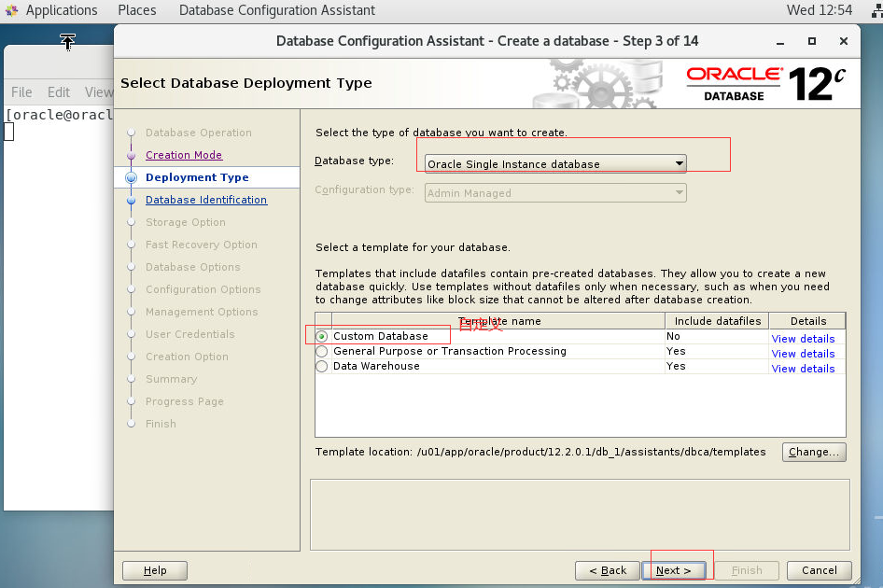Click the upload arrow icon in terminal window
883x588 pixels.
click(67, 42)
